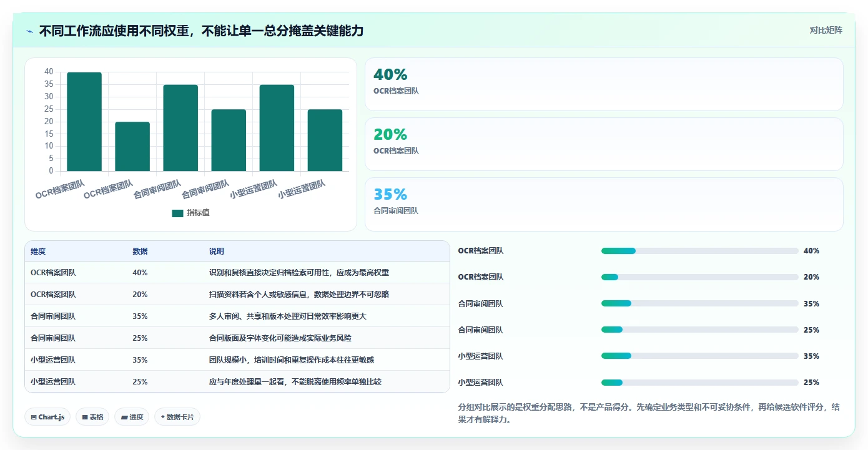Image resolution: width=868 pixels, height=450 pixels.
Task: Click the paragraph starting 分组对比展示的是权重分配思路
Action: 649,413
